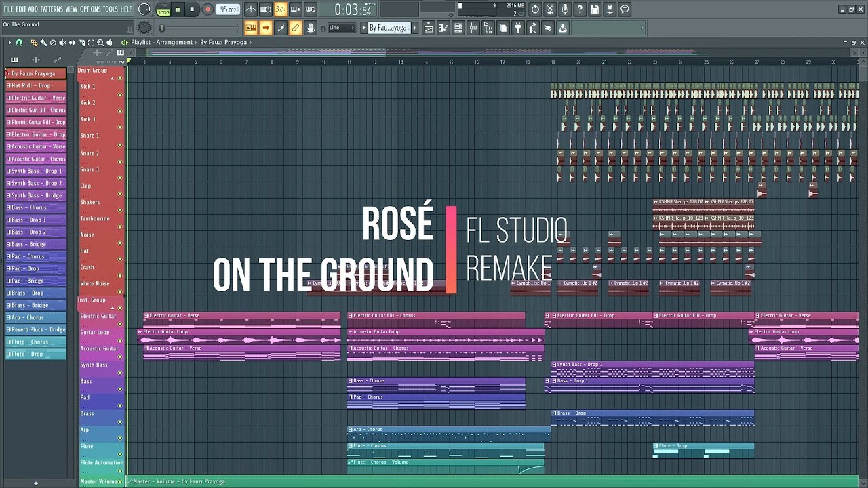
Task: Open the OPTIONS menu
Action: tap(90, 9)
